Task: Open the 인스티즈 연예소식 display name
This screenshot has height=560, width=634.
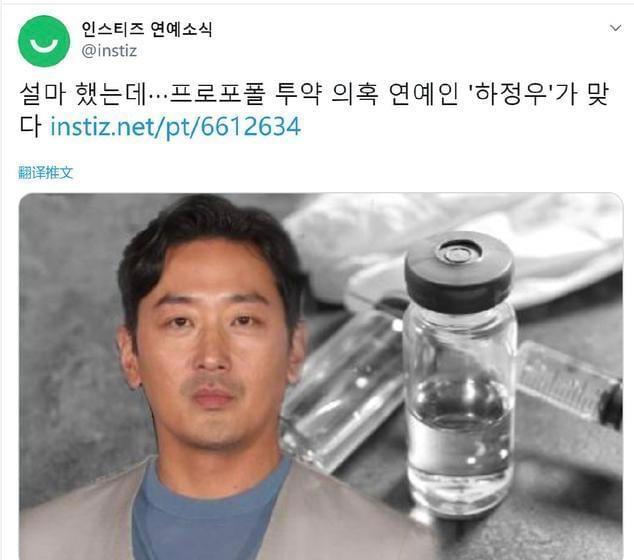Action: pyautogui.click(x=147, y=29)
